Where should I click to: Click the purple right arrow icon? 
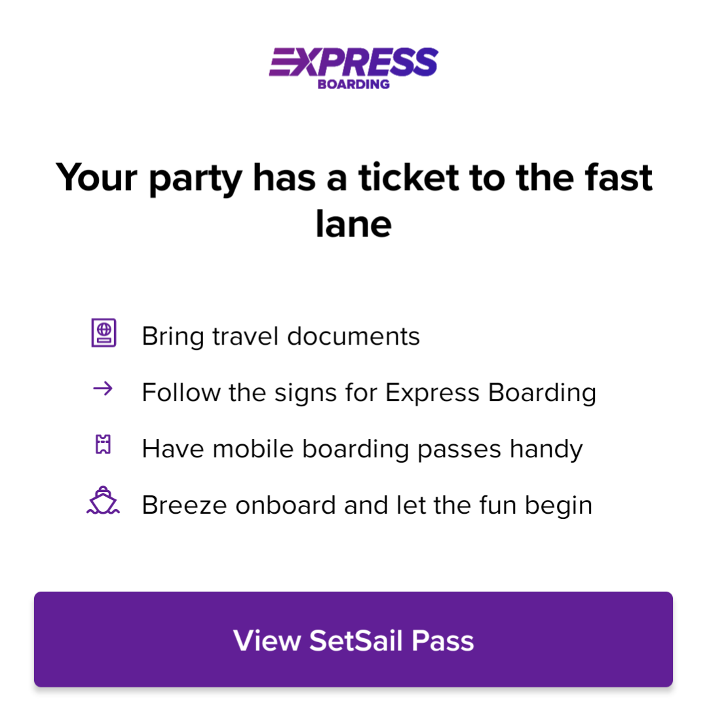[103, 388]
